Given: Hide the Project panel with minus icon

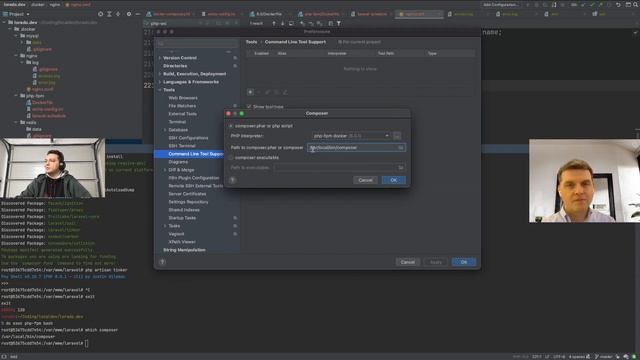Looking at the screenshot, I should 138,14.
